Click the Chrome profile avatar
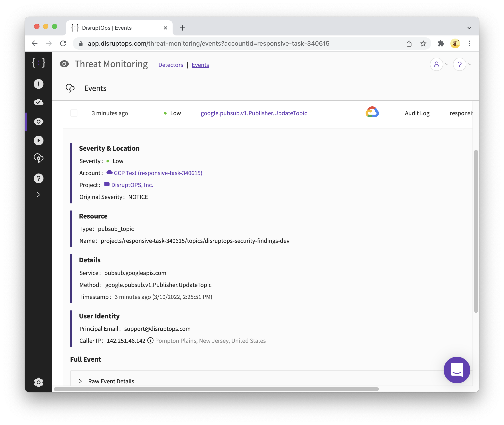 [x=455, y=43]
